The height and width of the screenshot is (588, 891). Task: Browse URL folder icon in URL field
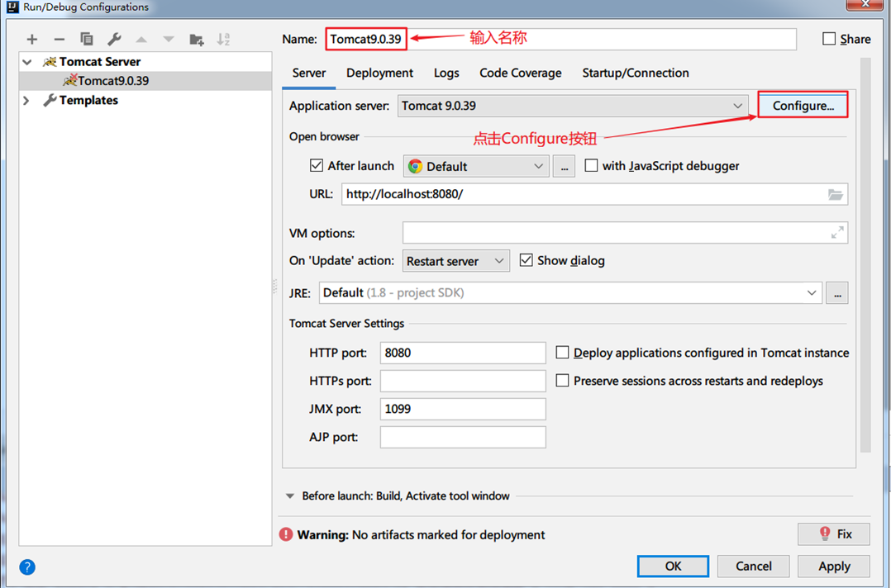point(835,194)
